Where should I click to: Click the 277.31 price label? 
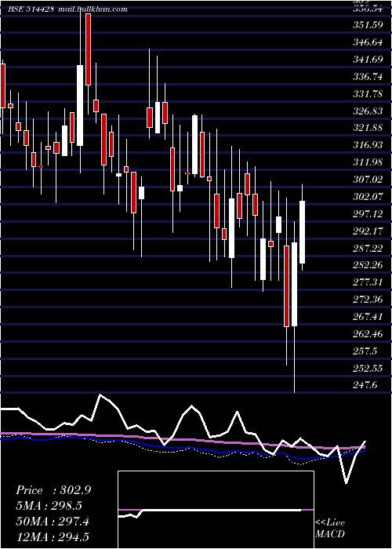[368, 282]
